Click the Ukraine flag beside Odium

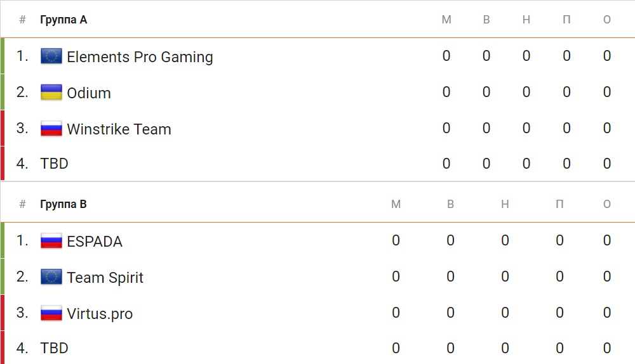coord(51,92)
